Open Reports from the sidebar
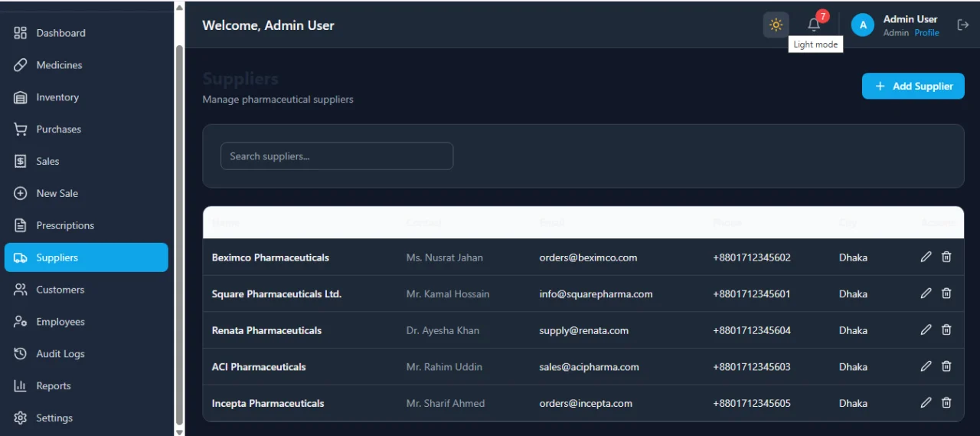Viewport: 980px width, 436px height. (86, 386)
